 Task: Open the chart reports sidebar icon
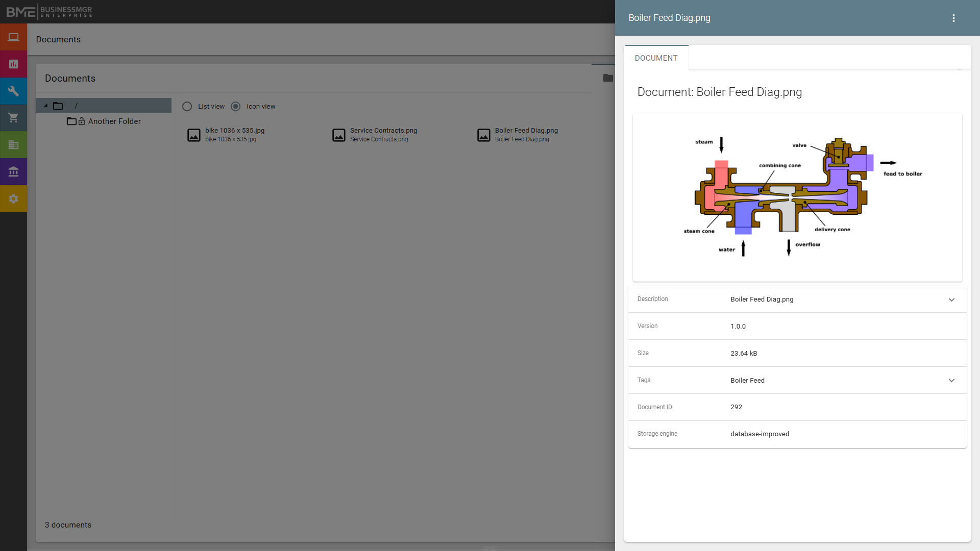[x=13, y=64]
